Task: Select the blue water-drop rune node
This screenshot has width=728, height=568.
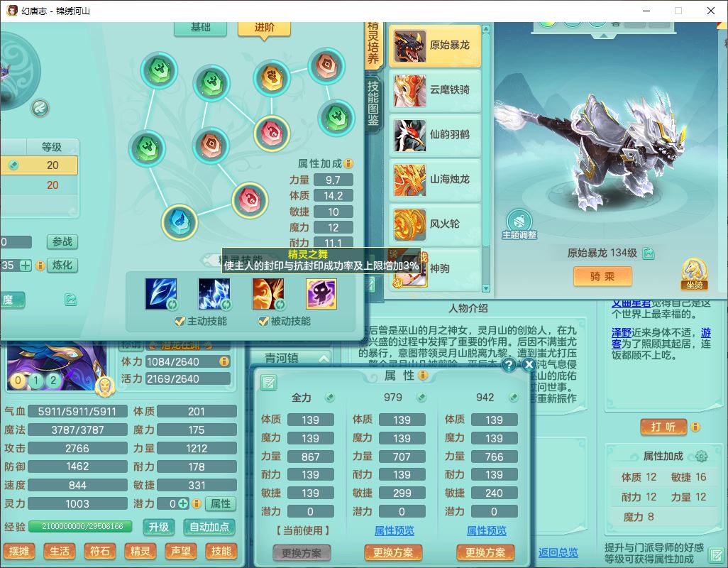Action: click(x=179, y=221)
